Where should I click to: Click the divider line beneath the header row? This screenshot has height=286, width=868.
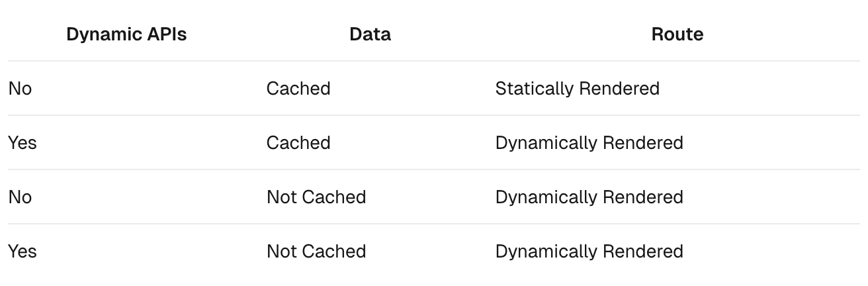tap(434, 62)
